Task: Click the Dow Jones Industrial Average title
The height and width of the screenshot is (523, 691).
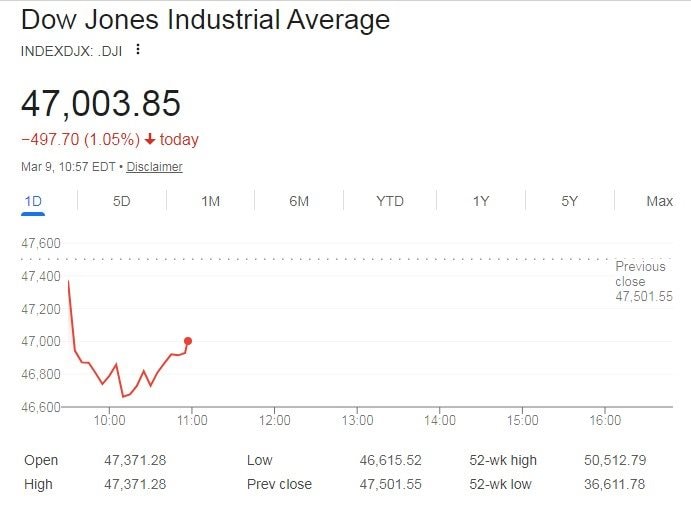Action: [x=206, y=20]
